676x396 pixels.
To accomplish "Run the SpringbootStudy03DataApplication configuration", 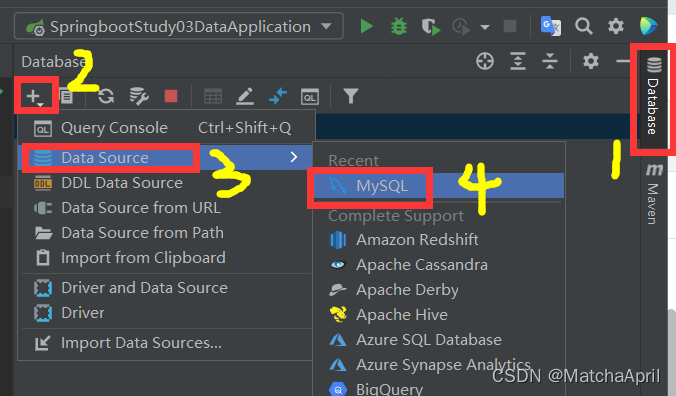I will tap(366, 26).
